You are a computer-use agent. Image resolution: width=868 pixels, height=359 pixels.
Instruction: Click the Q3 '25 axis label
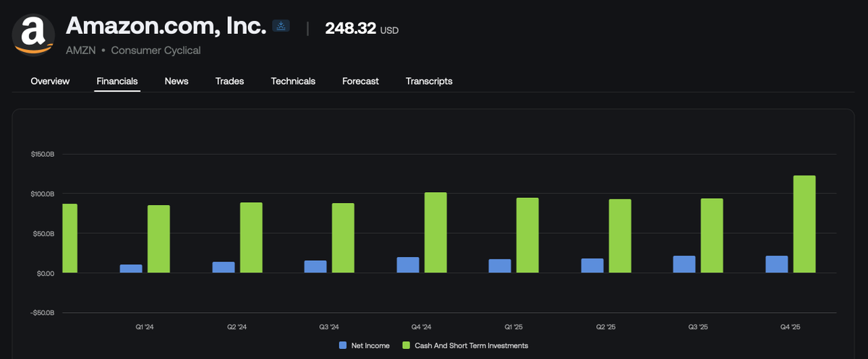(698, 327)
